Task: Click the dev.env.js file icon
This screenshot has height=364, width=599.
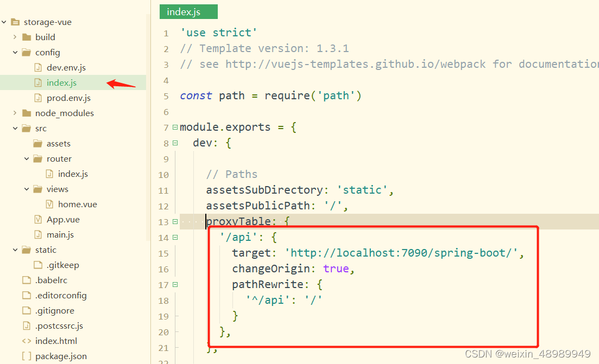Action: point(38,67)
